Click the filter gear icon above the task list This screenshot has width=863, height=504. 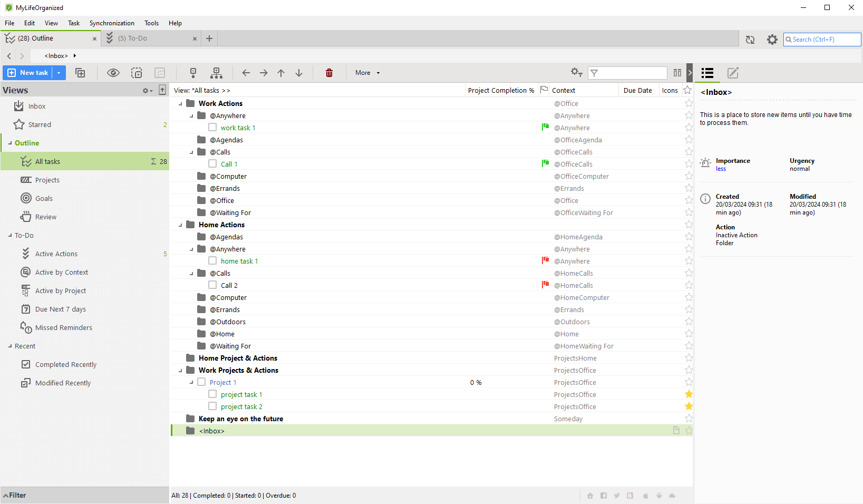(576, 72)
